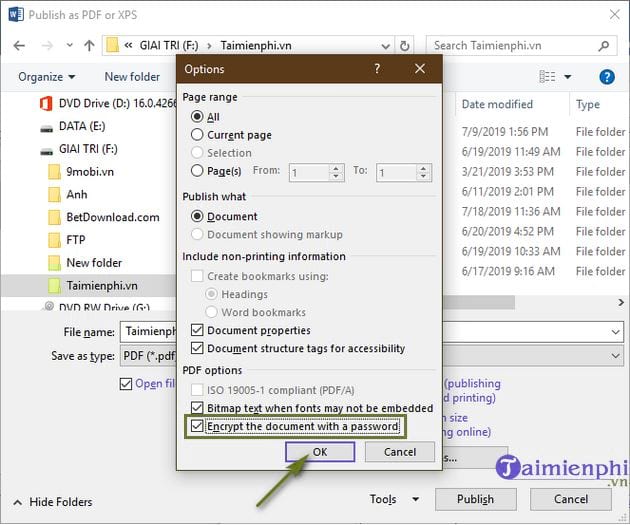Toggle Open file after publishing checkbox
This screenshot has width=630, height=525.
point(126,384)
